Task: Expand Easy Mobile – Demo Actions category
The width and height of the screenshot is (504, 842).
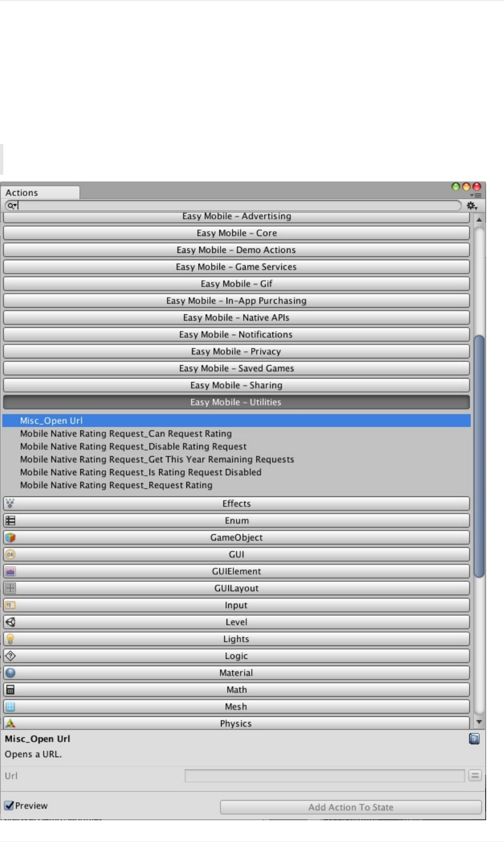Action: (237, 250)
